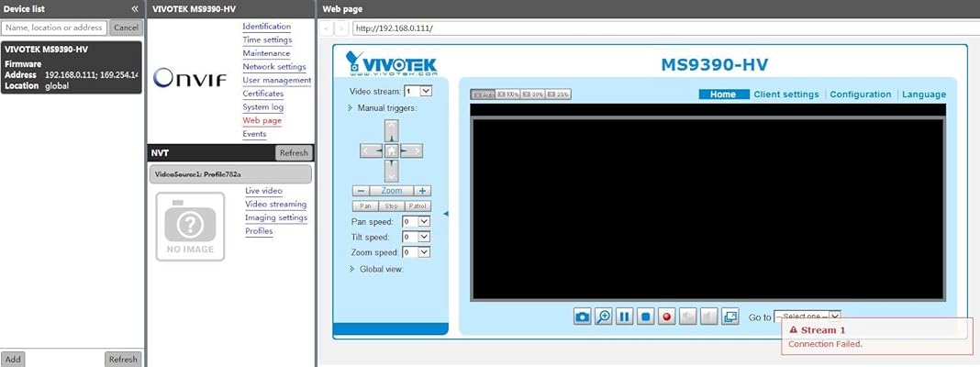
Task: Open Client settings
Action: pyautogui.click(x=786, y=95)
